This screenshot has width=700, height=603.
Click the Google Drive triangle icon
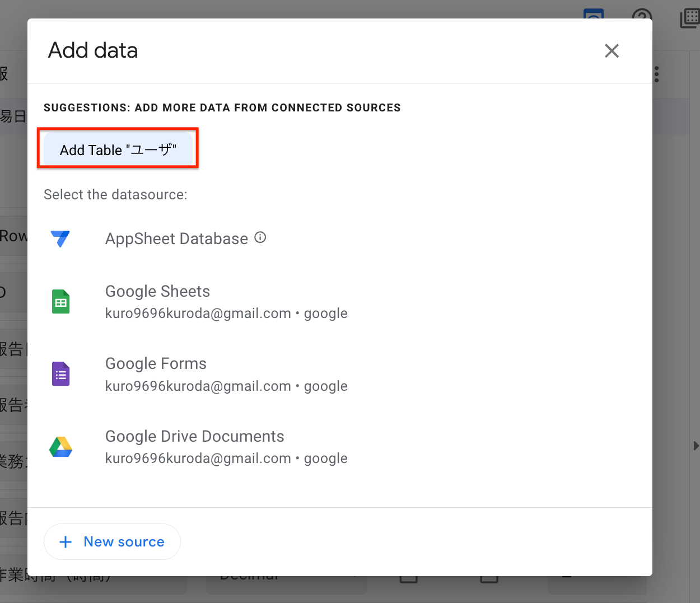click(x=60, y=447)
